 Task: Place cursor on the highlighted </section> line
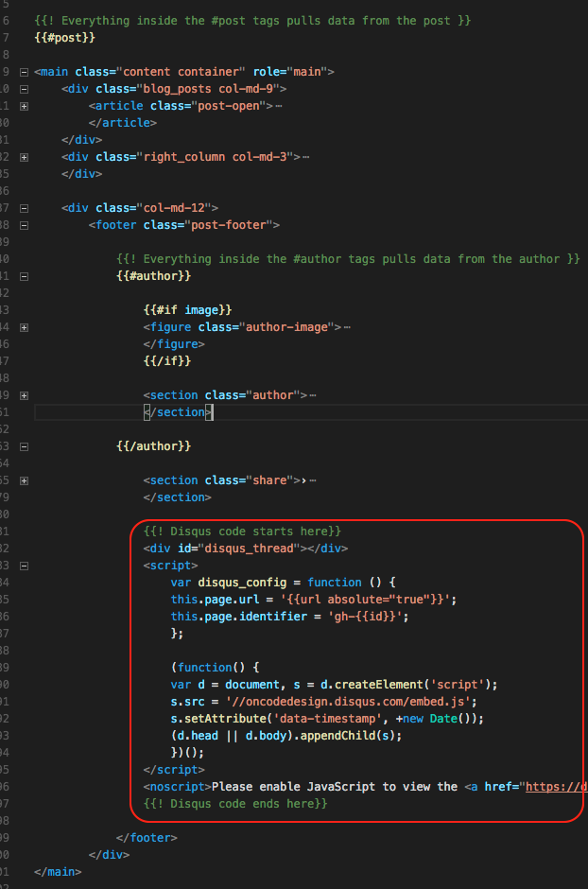point(178,412)
